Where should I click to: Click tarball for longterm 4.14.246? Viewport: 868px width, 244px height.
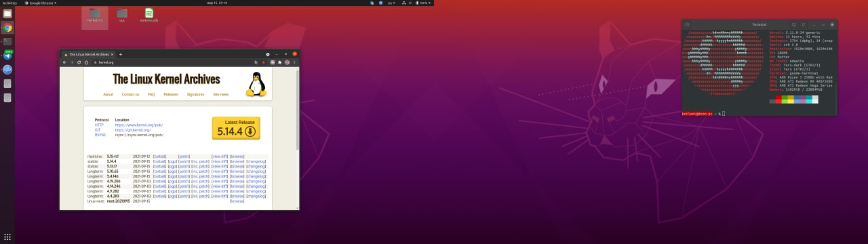coord(160,186)
